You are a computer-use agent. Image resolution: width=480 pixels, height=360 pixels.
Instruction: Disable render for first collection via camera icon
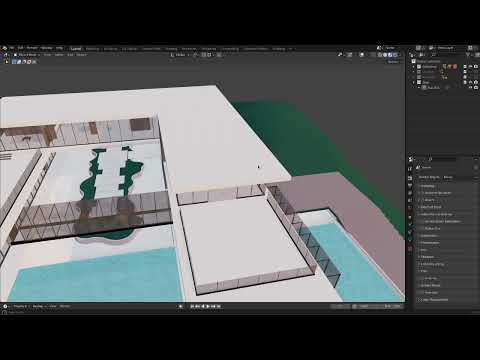(476, 67)
